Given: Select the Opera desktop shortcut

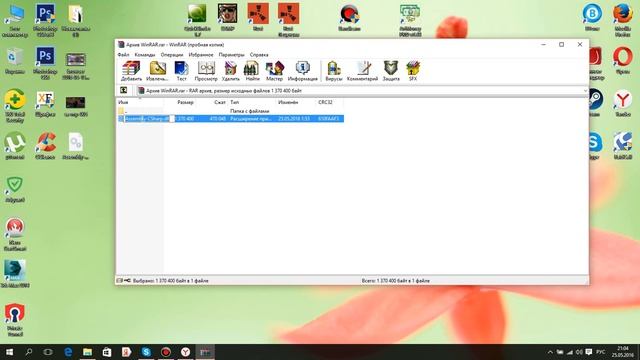Looking at the screenshot, I should (x=623, y=60).
